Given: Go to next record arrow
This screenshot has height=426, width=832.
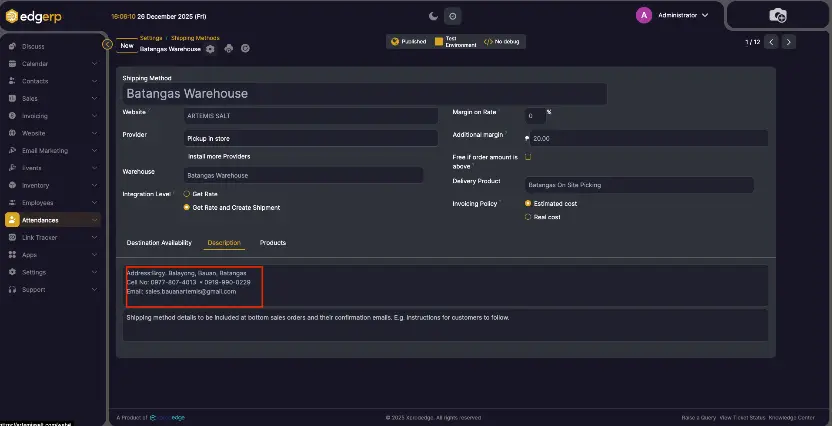Looking at the screenshot, I should (789, 42).
